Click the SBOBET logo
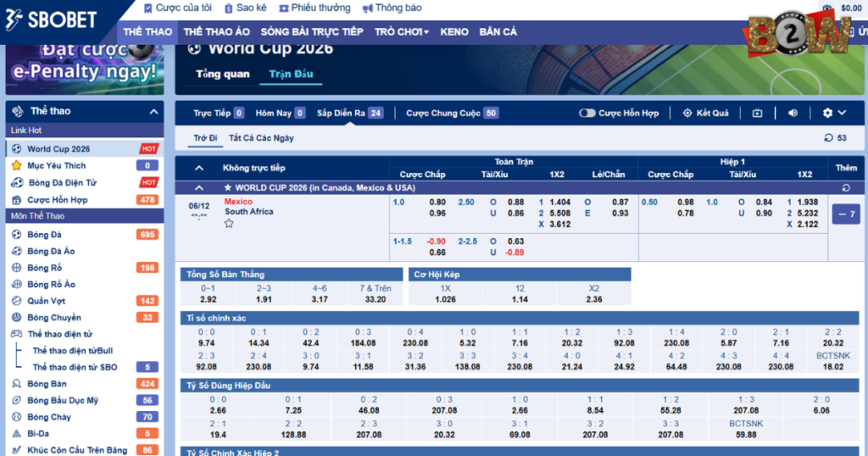This screenshot has height=456, width=868. pos(51,20)
